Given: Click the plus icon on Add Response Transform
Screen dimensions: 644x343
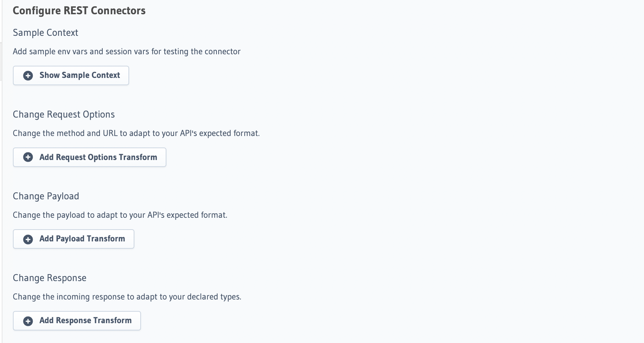Looking at the screenshot, I should [28, 321].
